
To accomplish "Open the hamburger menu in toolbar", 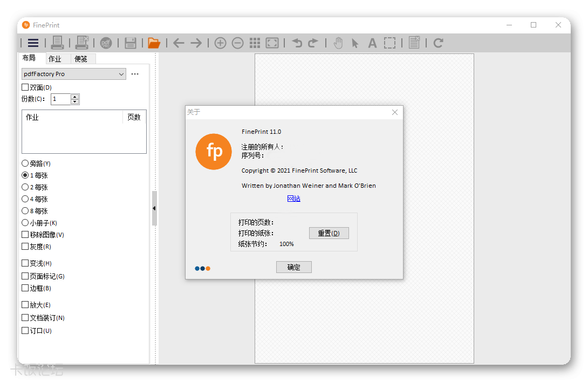I will coord(33,43).
